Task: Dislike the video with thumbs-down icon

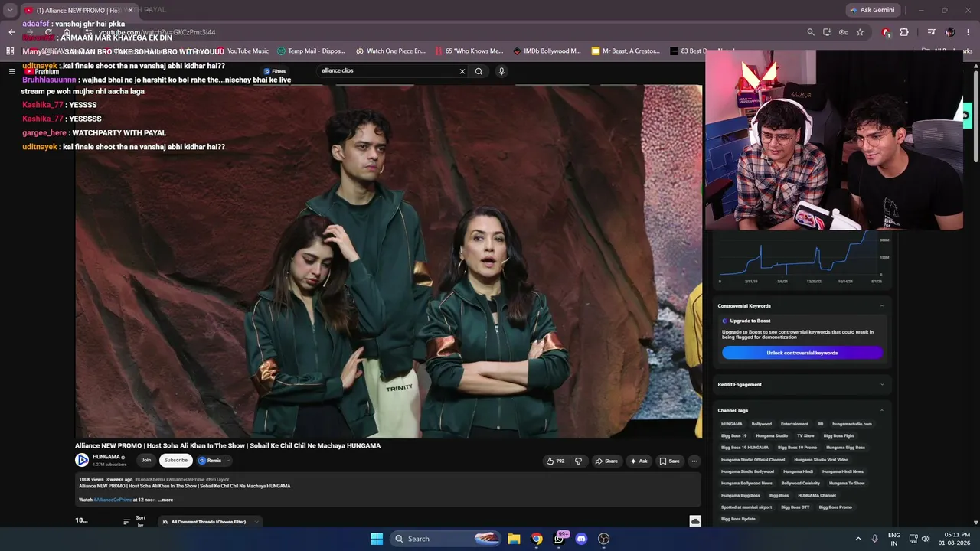Action: click(578, 461)
